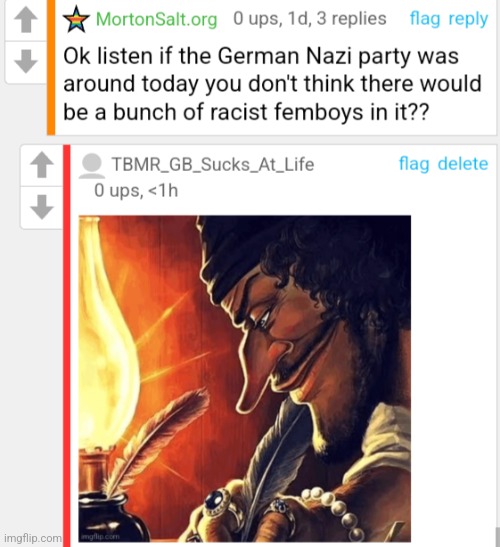
Task: Downvote the TBMR_GB_Sucks_At_Life reply
Action: tap(42, 207)
